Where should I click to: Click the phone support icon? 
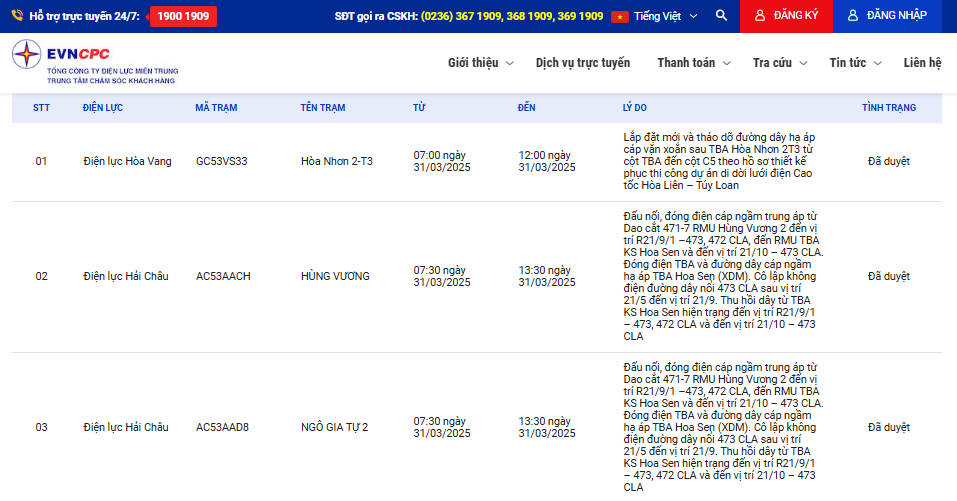(19, 16)
